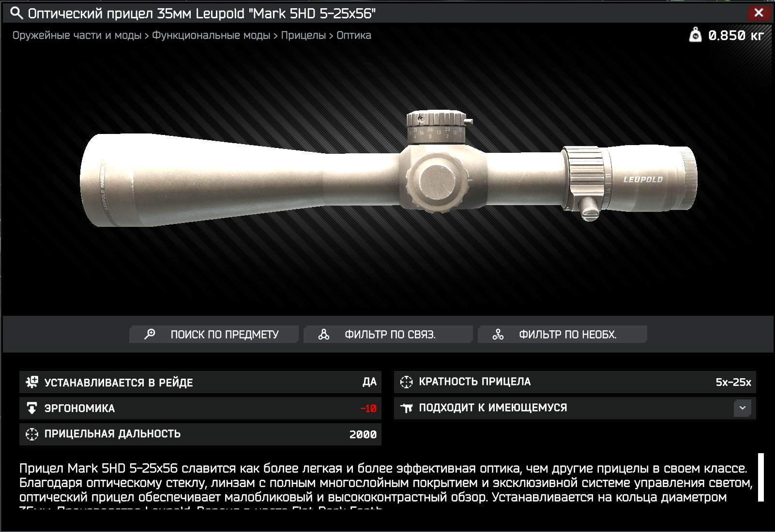Click the 'Поиск по предмету' button

(x=213, y=334)
